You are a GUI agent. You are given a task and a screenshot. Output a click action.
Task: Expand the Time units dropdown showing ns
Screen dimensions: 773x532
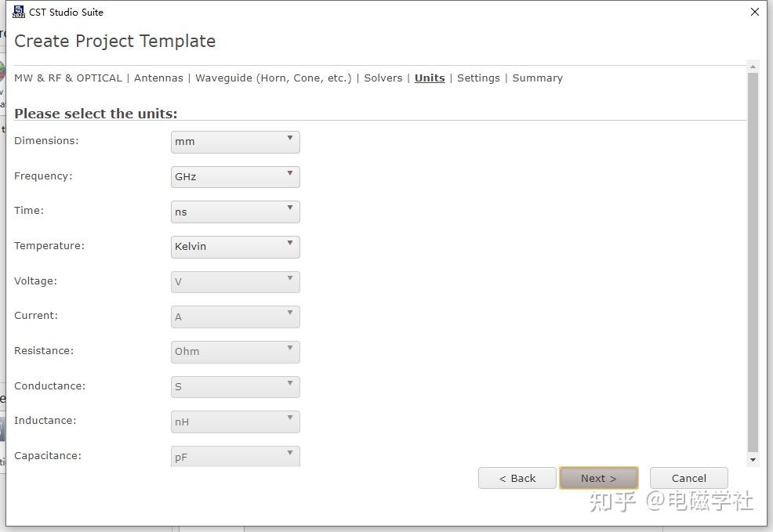tap(234, 212)
